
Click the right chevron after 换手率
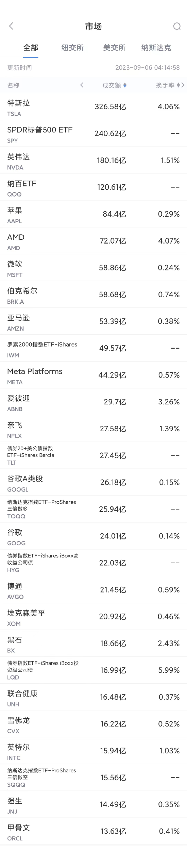[183, 85]
